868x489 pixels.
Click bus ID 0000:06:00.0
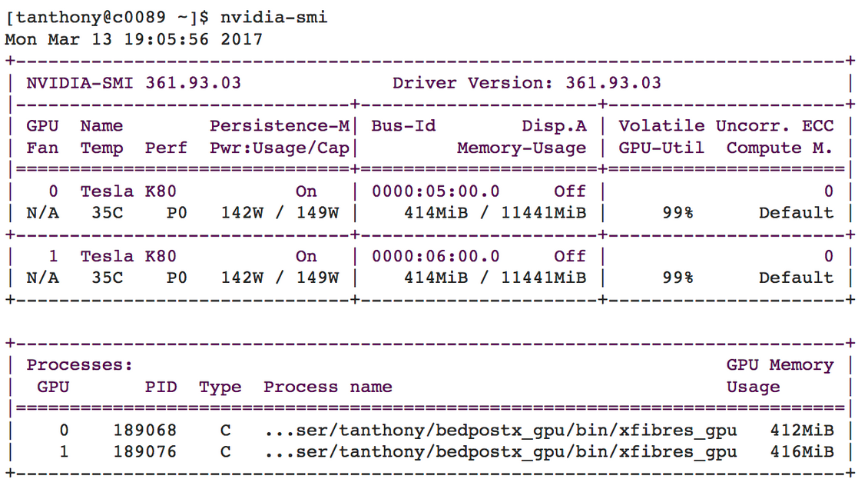coord(436,256)
